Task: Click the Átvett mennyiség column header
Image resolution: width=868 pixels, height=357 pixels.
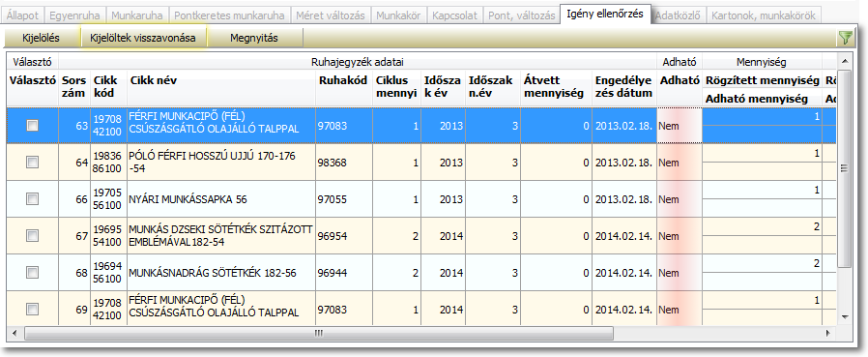Action: [x=557, y=87]
